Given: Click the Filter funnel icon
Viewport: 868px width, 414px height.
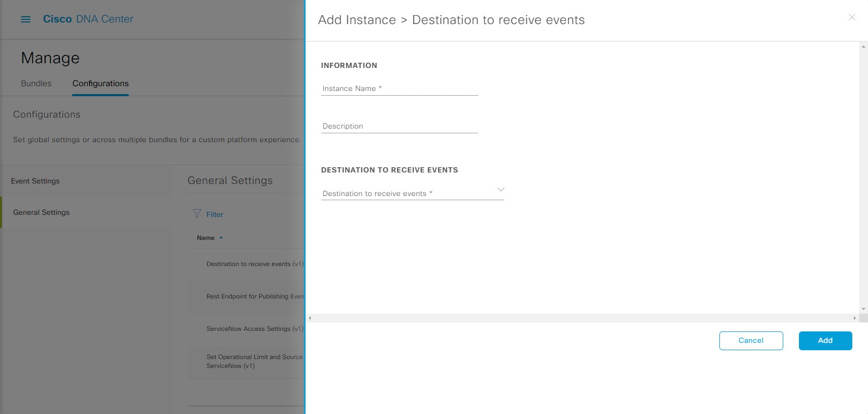Looking at the screenshot, I should (x=197, y=213).
